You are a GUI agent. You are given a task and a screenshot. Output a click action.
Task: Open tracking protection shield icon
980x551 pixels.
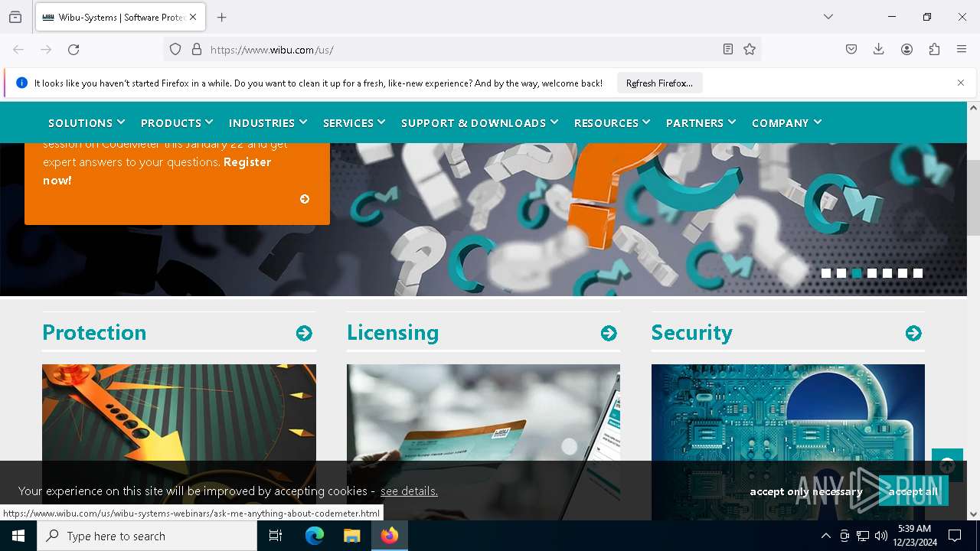pyautogui.click(x=175, y=50)
